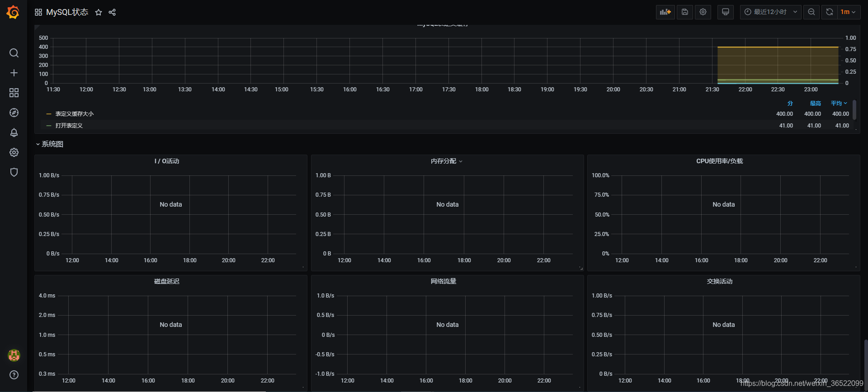Viewport: 868px width, 392px height.
Task: Click No data in CPU使用率/负载 panel
Action: (x=724, y=204)
